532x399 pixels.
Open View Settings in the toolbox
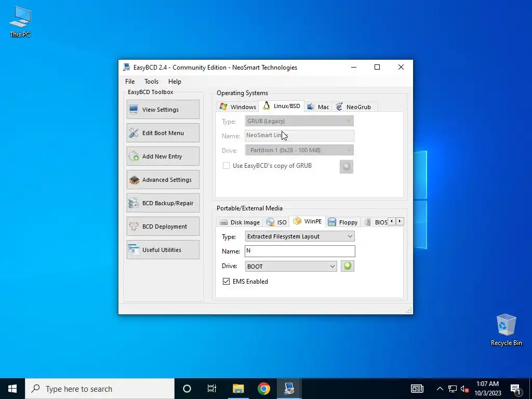pos(163,109)
